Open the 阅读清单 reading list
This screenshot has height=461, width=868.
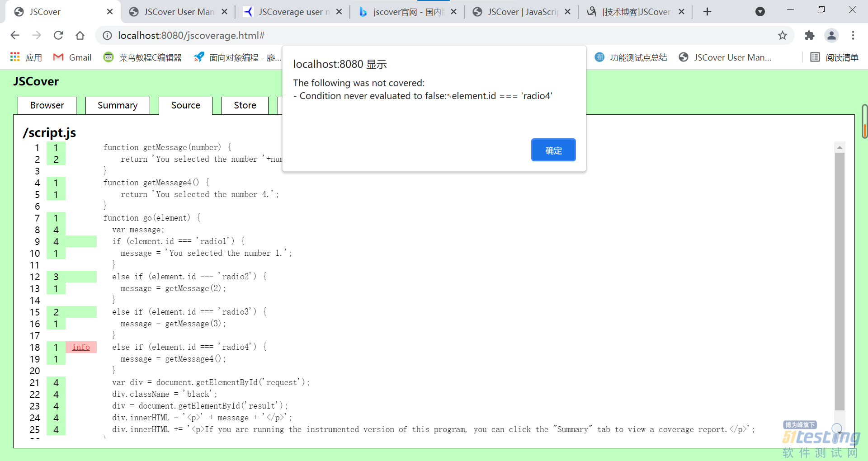[x=834, y=57]
